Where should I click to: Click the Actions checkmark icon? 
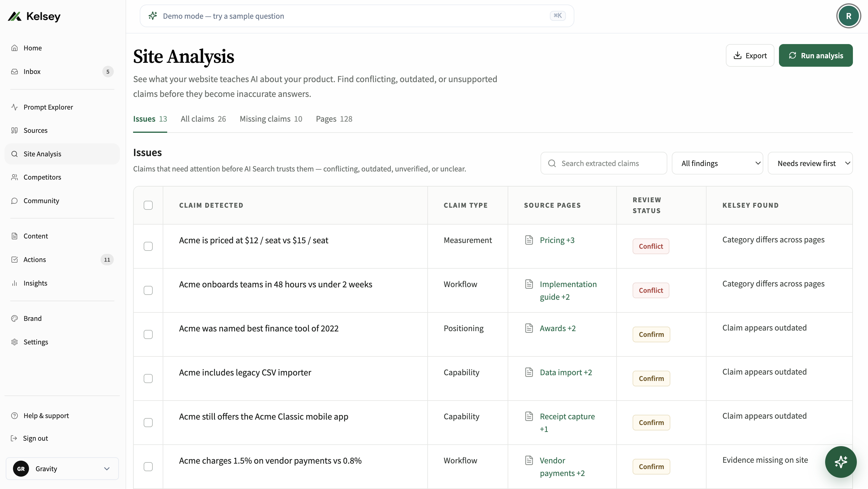click(x=14, y=260)
